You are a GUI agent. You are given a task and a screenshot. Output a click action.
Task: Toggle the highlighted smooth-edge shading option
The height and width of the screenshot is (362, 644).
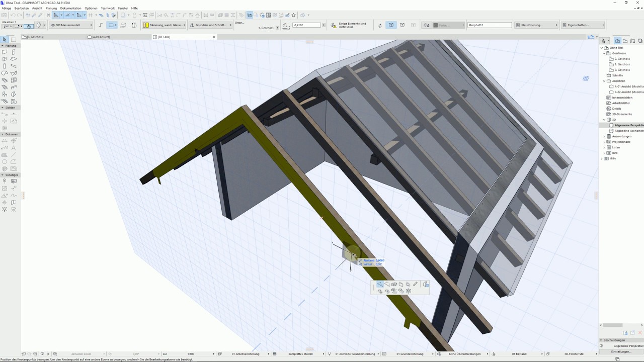tap(391, 25)
